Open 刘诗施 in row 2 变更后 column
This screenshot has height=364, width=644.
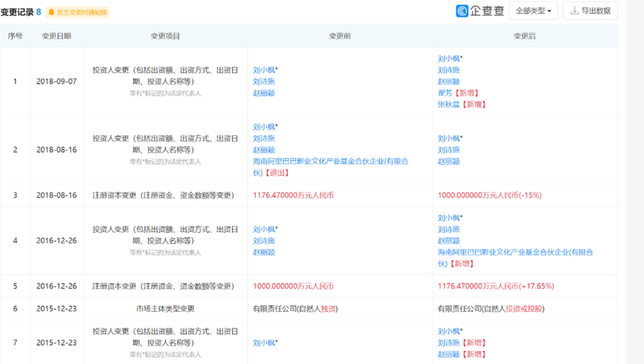click(x=448, y=150)
